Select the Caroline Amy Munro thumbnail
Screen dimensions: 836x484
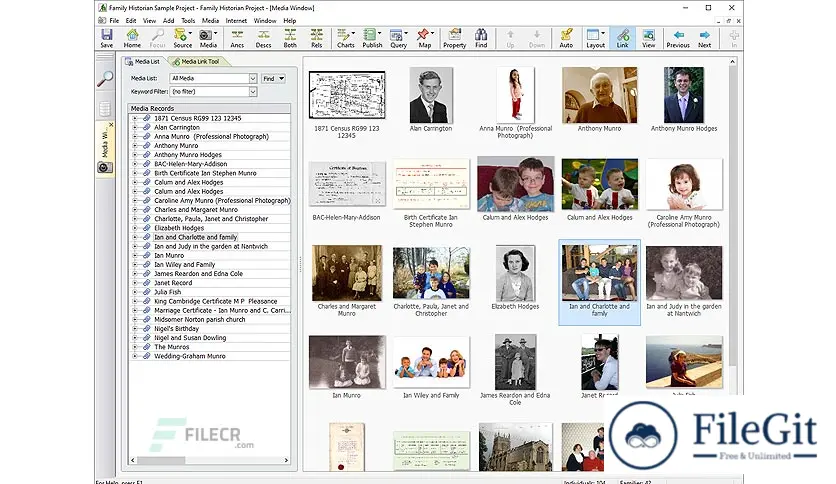point(684,184)
